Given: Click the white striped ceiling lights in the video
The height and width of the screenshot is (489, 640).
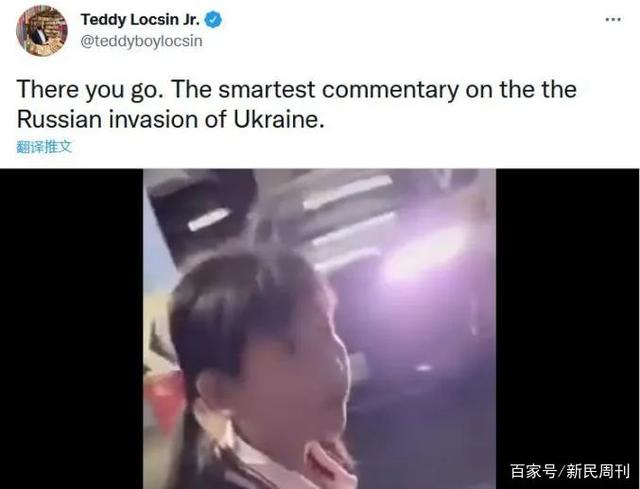Looking at the screenshot, I should [x=347, y=216].
